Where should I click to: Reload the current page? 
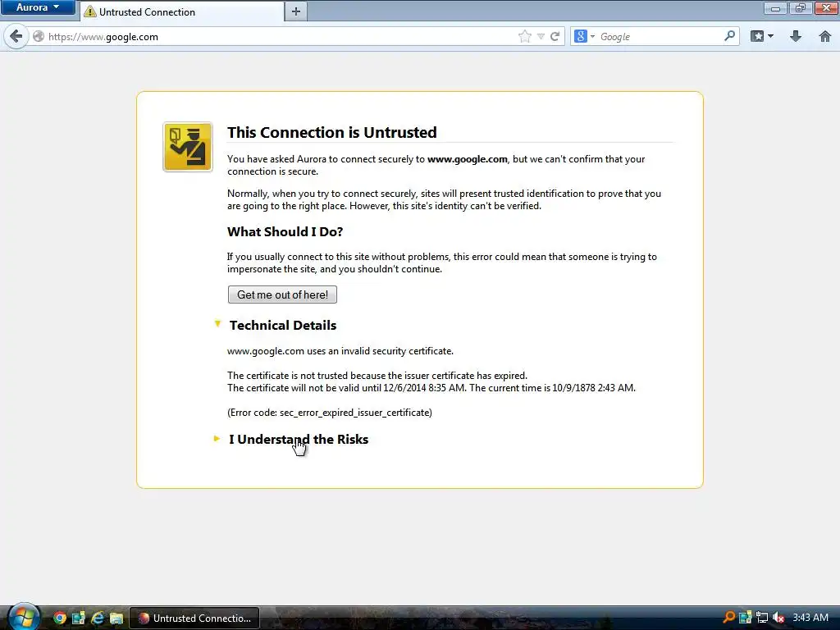(555, 36)
